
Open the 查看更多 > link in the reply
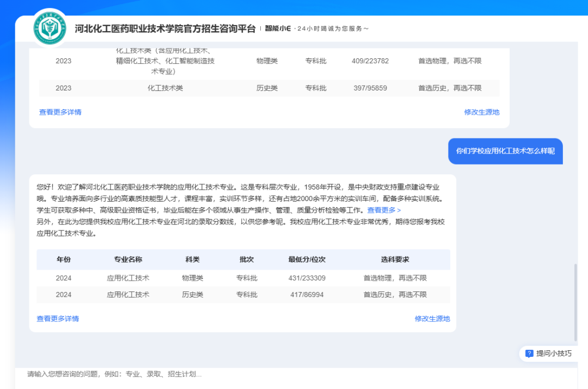point(384,210)
